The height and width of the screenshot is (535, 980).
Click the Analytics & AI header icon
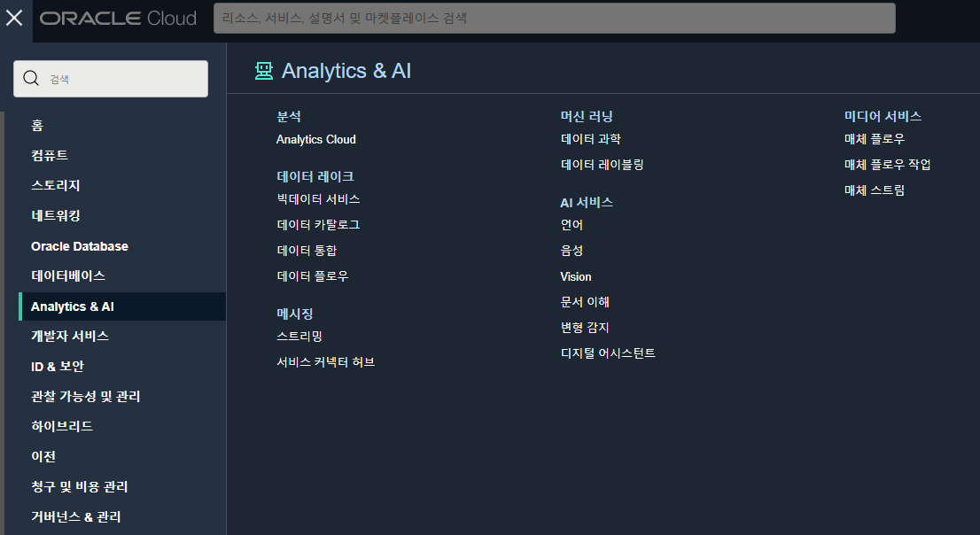coord(264,71)
